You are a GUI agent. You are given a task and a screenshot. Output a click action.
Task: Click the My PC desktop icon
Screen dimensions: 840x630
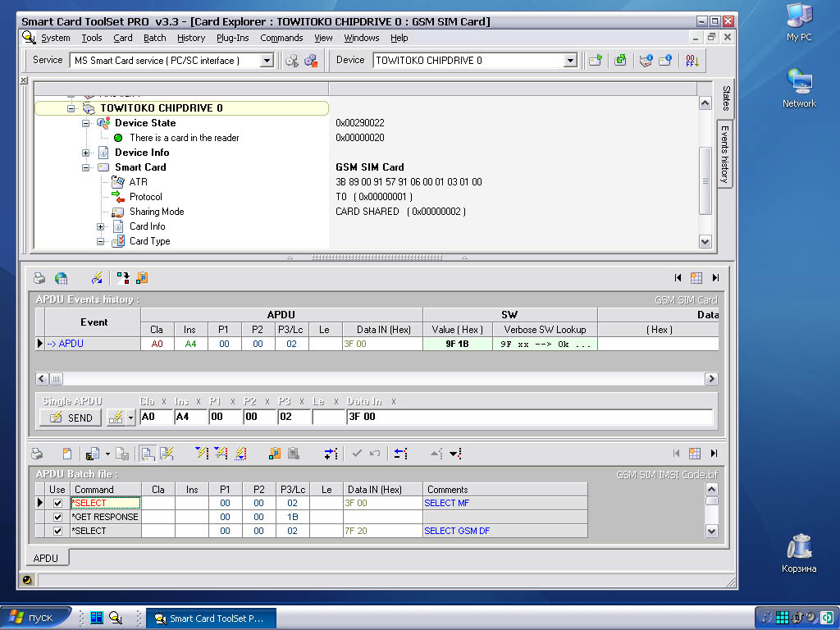pyautogui.click(x=799, y=21)
